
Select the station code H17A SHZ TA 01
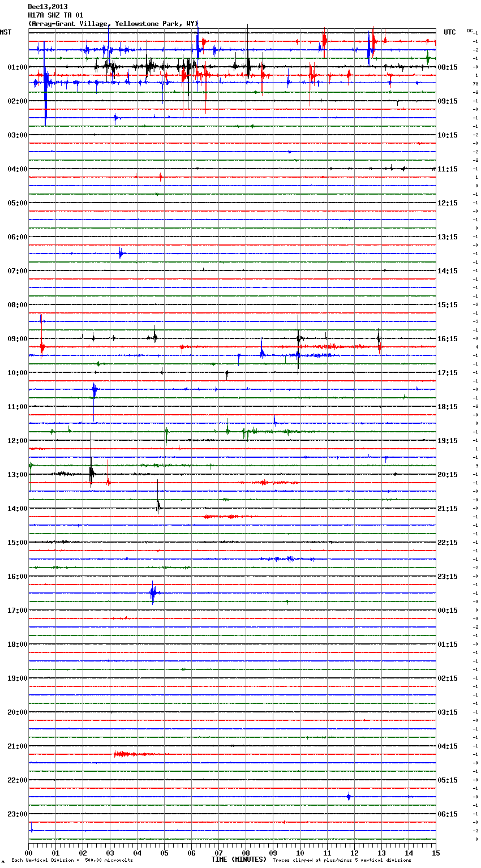pos(55,15)
